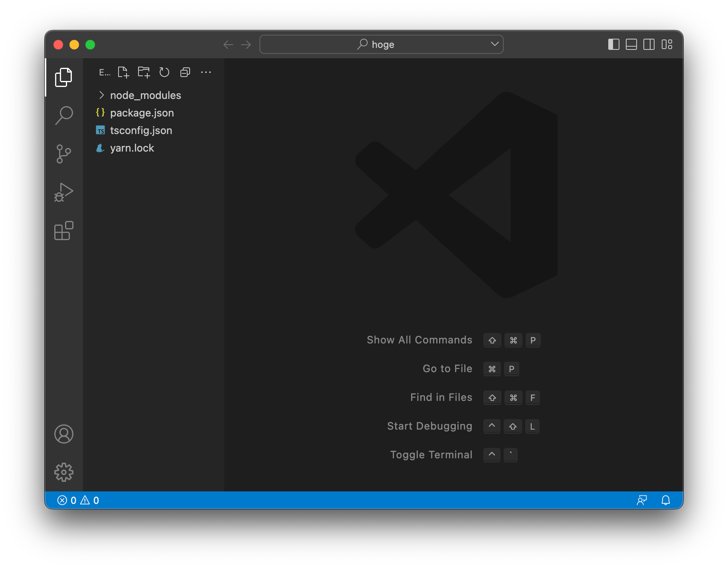Click the Explorer panel title label
The width and height of the screenshot is (728, 568).
click(105, 73)
